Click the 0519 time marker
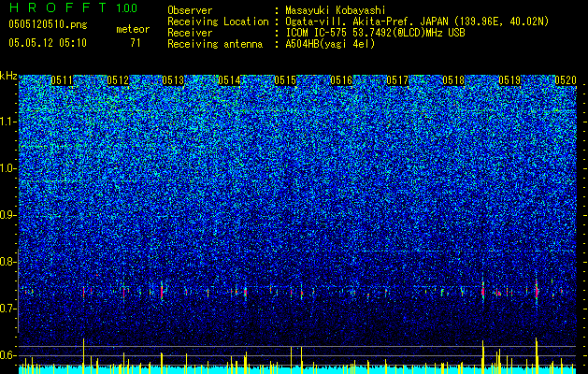 coord(509,80)
